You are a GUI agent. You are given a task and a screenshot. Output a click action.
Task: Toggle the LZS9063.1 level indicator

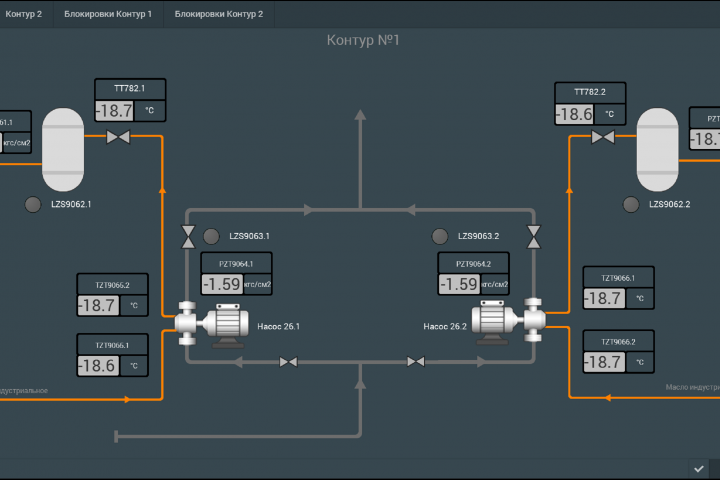pyautogui.click(x=211, y=236)
